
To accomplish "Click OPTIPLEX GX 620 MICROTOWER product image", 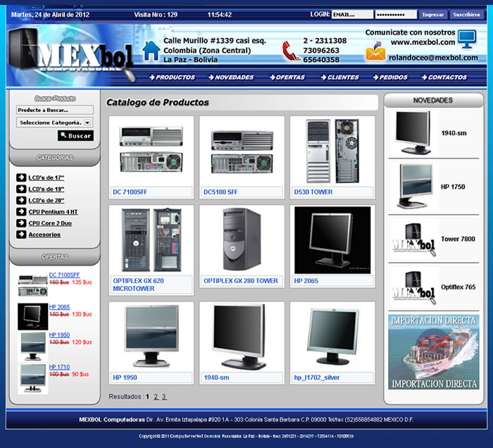I will tap(151, 240).
